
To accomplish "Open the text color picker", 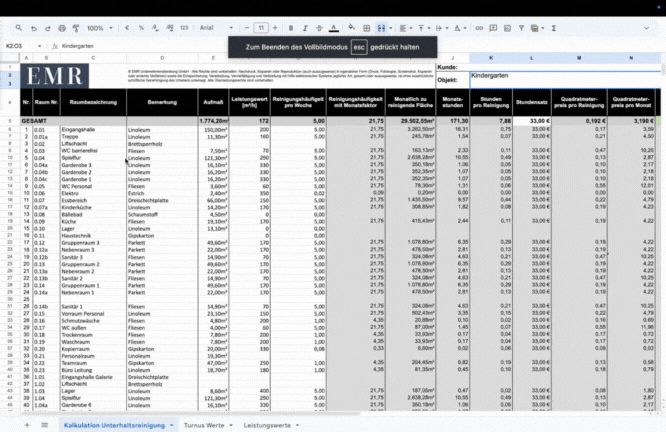I will 333,28.
